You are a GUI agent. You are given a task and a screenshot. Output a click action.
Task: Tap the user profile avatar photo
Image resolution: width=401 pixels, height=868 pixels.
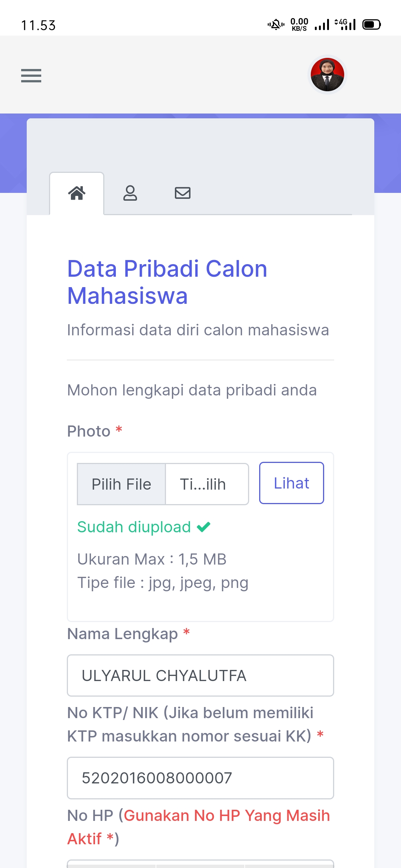[327, 75]
